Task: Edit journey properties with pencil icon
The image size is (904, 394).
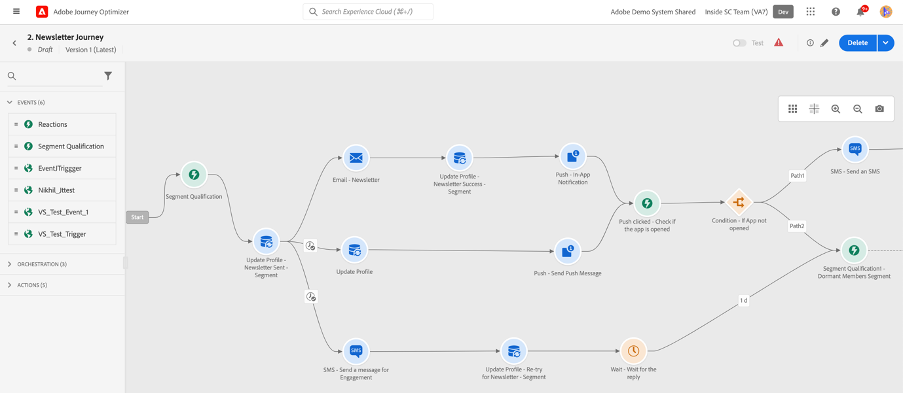Action: click(824, 43)
